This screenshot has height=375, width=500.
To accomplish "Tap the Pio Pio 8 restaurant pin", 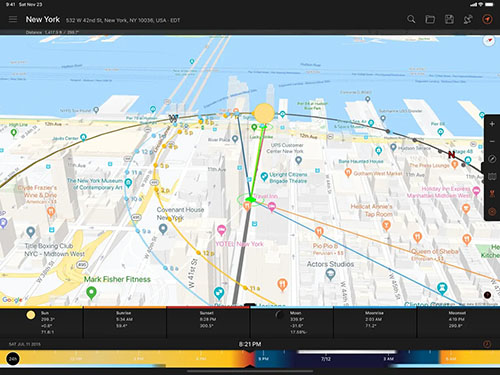I will (319, 232).
